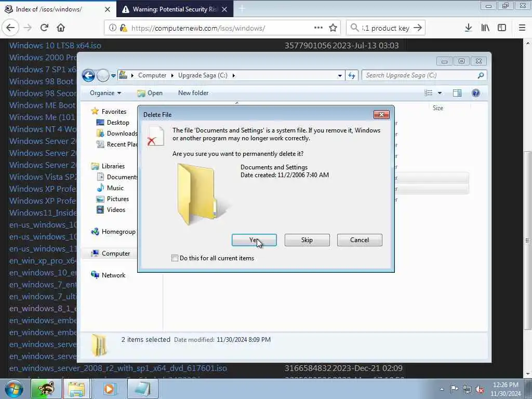Switch to the Potential Security Risk warning tab
Viewport: 532px width, 399px height.
[x=175, y=9]
